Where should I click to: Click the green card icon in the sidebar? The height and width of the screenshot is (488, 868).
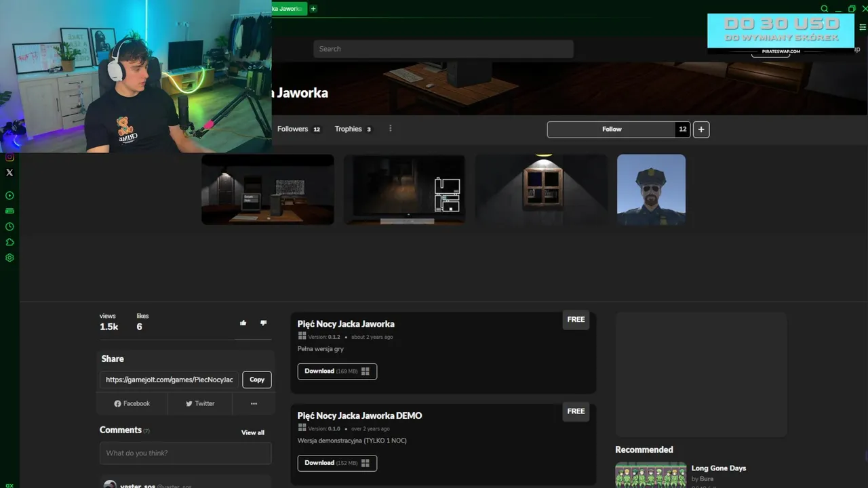(9, 211)
